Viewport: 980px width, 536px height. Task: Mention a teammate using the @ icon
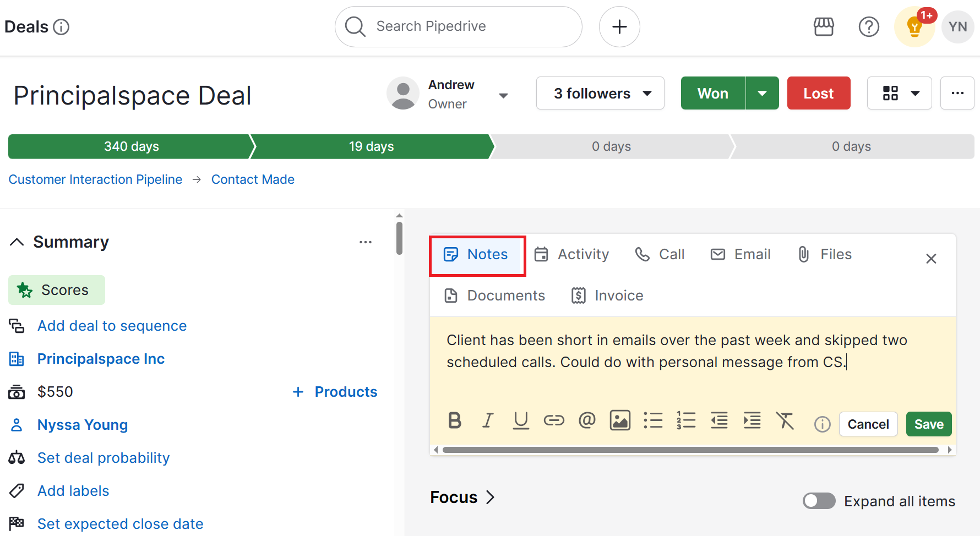click(x=587, y=420)
